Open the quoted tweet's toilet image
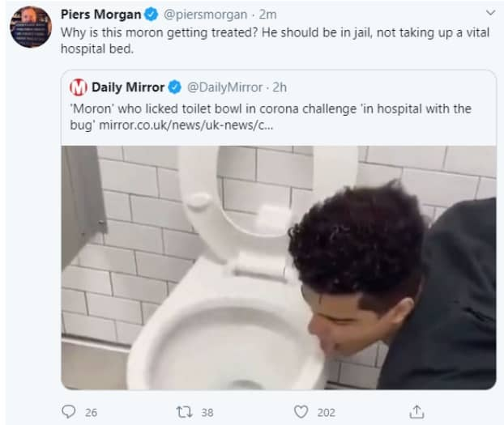Image resolution: width=504 pixels, height=425 pixels. pyautogui.click(x=279, y=267)
